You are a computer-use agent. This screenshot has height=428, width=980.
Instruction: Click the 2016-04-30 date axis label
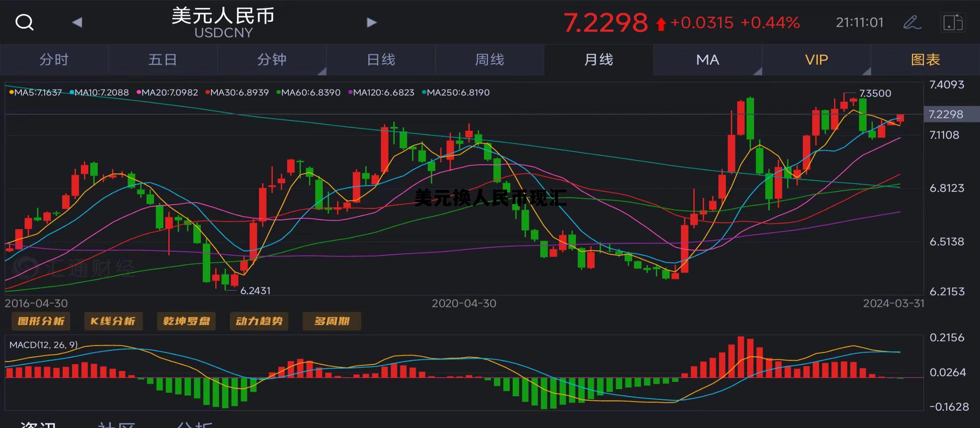36,303
